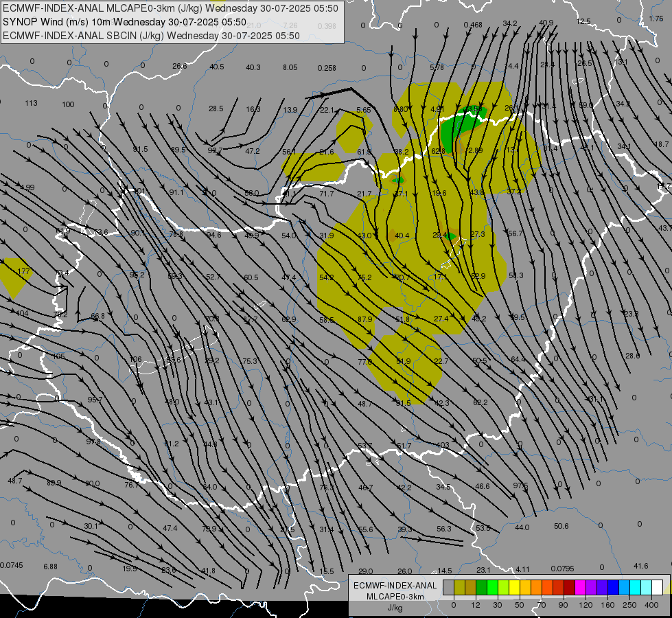Viewport: 672px width, 618px height.
Task: Click the map value 48.7 at left edge
Action: point(15,481)
